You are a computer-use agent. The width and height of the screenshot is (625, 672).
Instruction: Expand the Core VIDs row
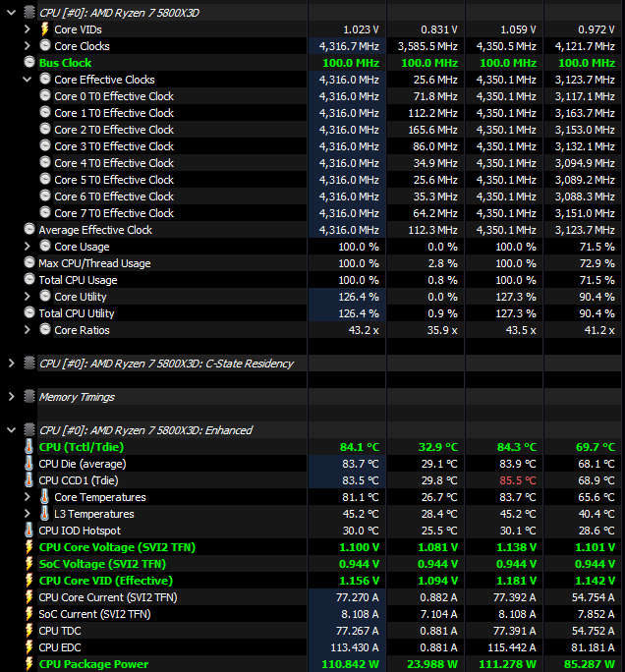tap(27, 29)
